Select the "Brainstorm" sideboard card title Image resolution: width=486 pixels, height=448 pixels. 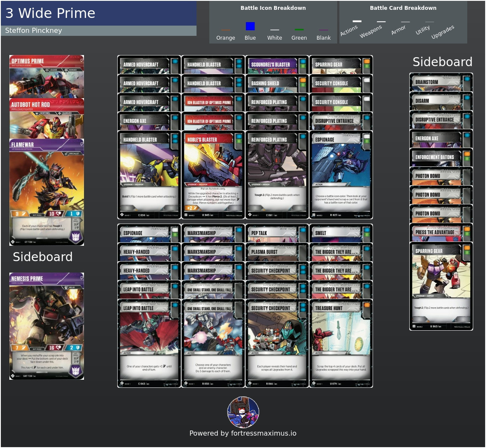426,82
